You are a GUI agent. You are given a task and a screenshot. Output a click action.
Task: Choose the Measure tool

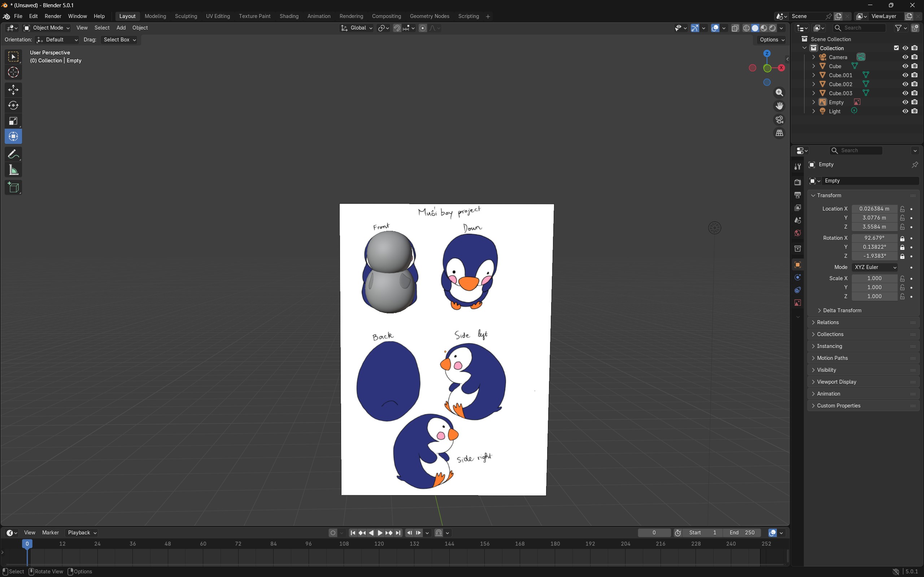click(x=13, y=170)
